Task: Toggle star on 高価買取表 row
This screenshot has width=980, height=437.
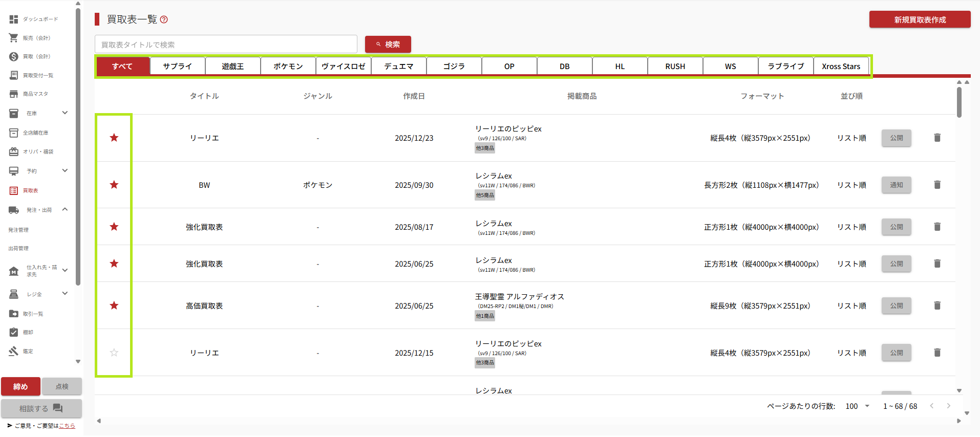Action: pyautogui.click(x=114, y=305)
